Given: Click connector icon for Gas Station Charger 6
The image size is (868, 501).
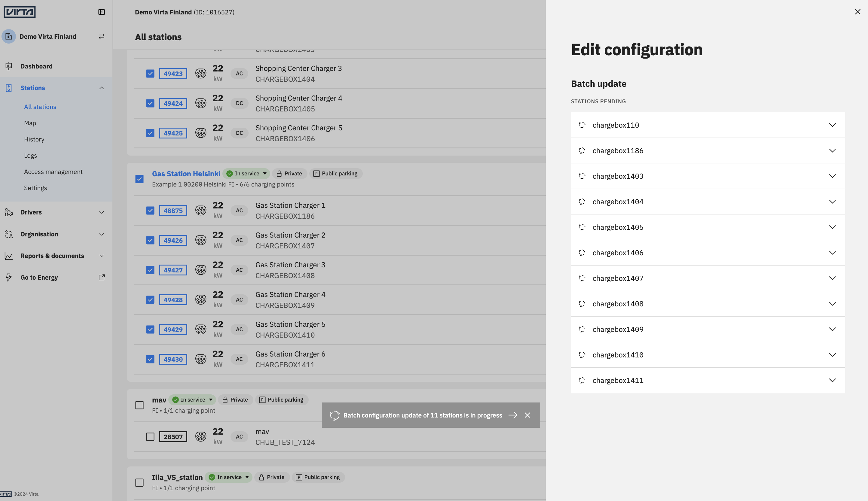Looking at the screenshot, I should [201, 359].
